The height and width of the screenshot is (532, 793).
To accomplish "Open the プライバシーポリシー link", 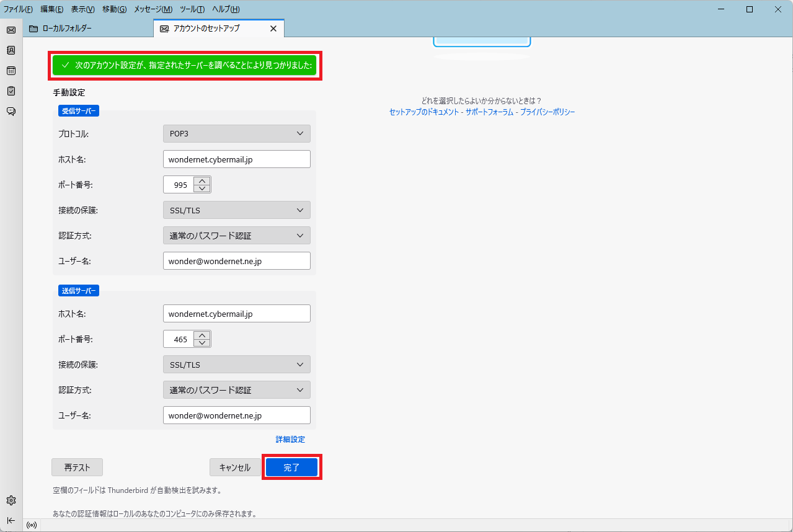I will click(x=547, y=112).
